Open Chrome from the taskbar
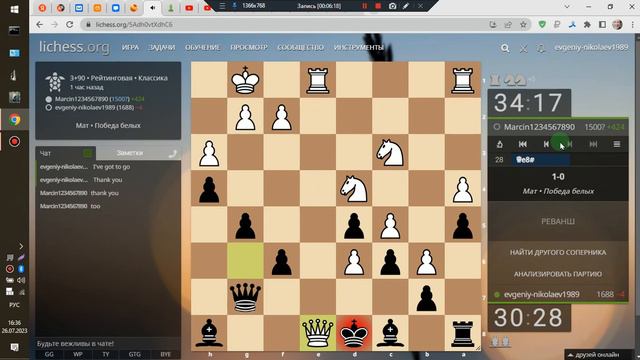 point(15,120)
